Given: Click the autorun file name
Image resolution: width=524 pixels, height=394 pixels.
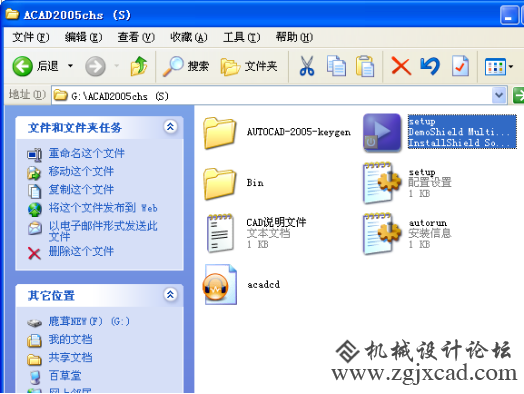Looking at the screenshot, I should coord(428,223).
